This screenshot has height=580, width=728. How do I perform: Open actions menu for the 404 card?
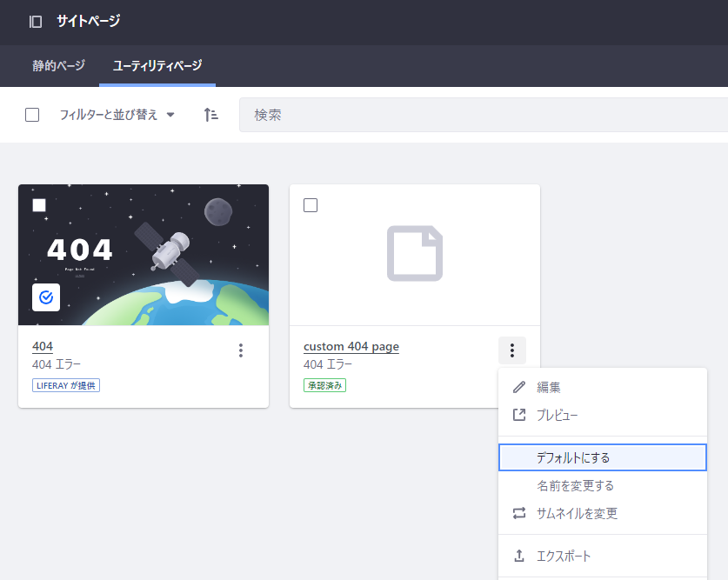[x=241, y=350]
